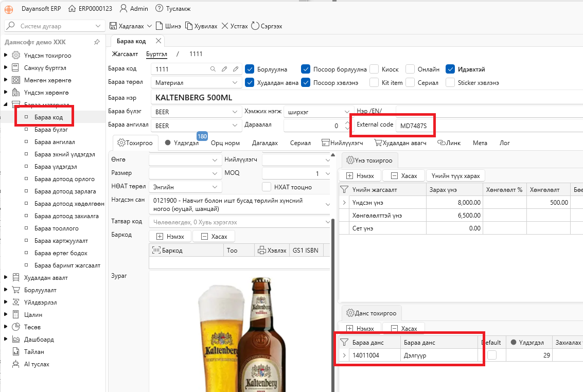Screen dimensions: 583x392
Task: Toggle Борлуулна checkbox
Action: (x=250, y=69)
